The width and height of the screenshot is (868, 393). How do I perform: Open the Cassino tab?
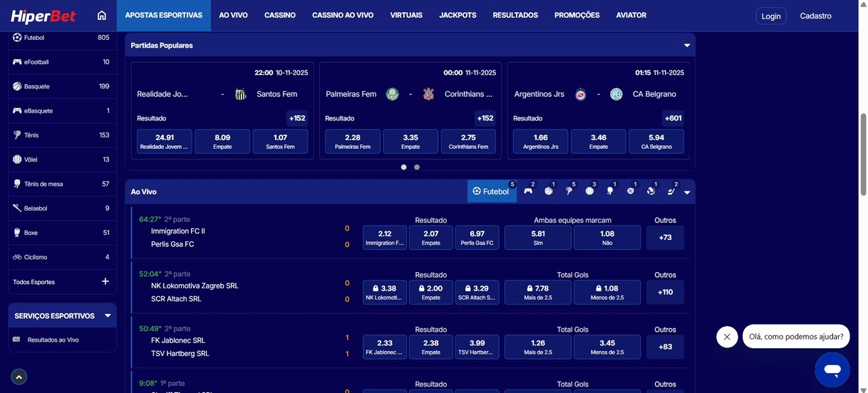pos(280,15)
